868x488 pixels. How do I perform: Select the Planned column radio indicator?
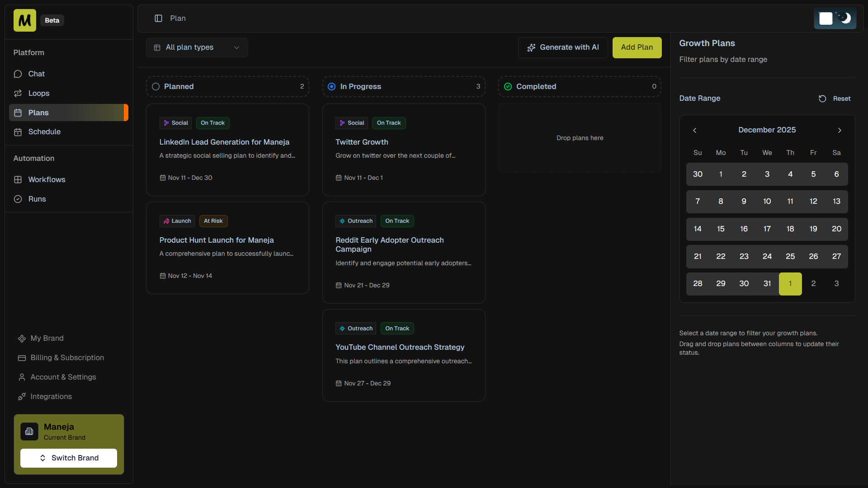tap(156, 86)
